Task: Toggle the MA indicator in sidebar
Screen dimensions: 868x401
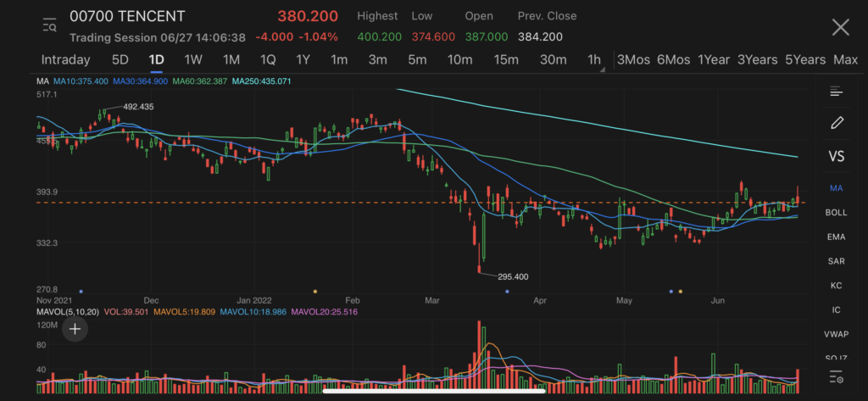Action: pos(837,188)
